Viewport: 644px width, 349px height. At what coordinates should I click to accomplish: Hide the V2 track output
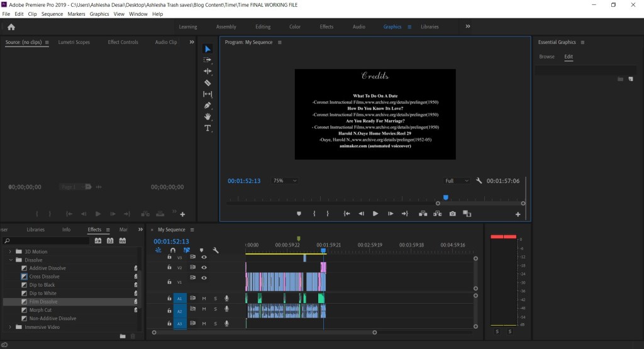click(x=204, y=267)
